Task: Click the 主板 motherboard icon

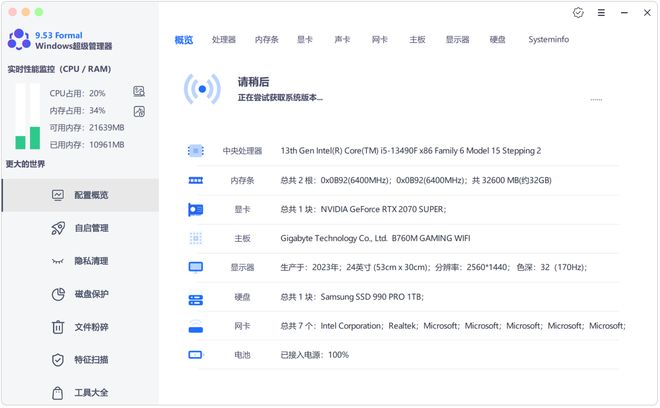Action: click(196, 238)
